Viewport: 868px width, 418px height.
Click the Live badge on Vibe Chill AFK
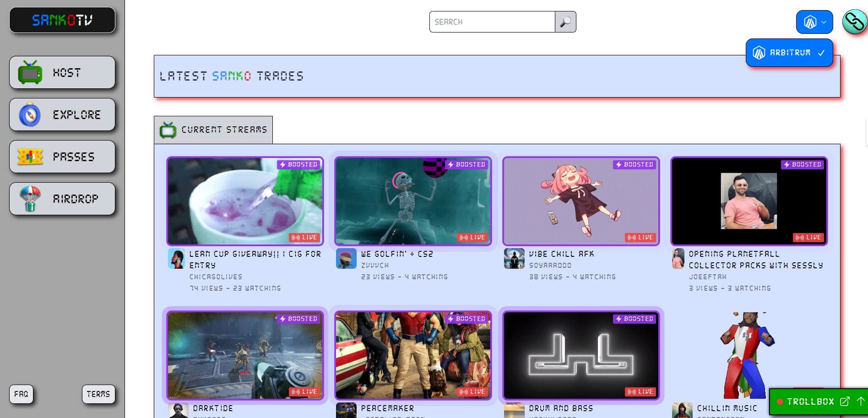tap(640, 238)
